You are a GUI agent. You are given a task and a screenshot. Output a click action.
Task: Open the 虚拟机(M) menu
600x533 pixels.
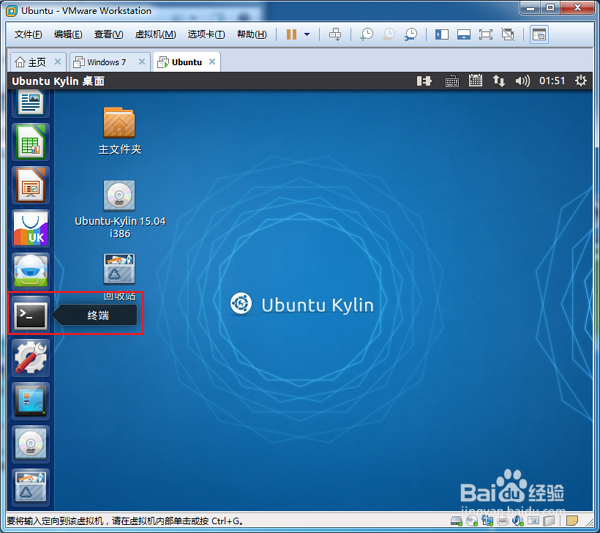coord(155,34)
